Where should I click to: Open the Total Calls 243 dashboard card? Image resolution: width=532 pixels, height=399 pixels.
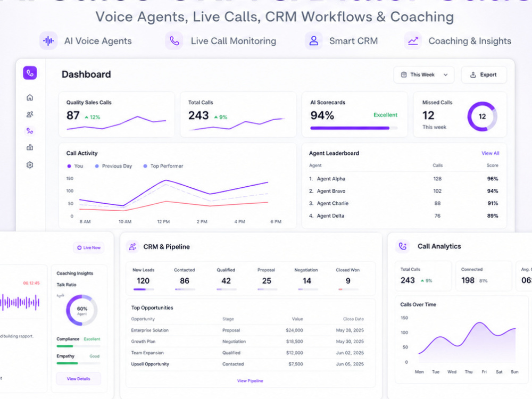coord(238,114)
